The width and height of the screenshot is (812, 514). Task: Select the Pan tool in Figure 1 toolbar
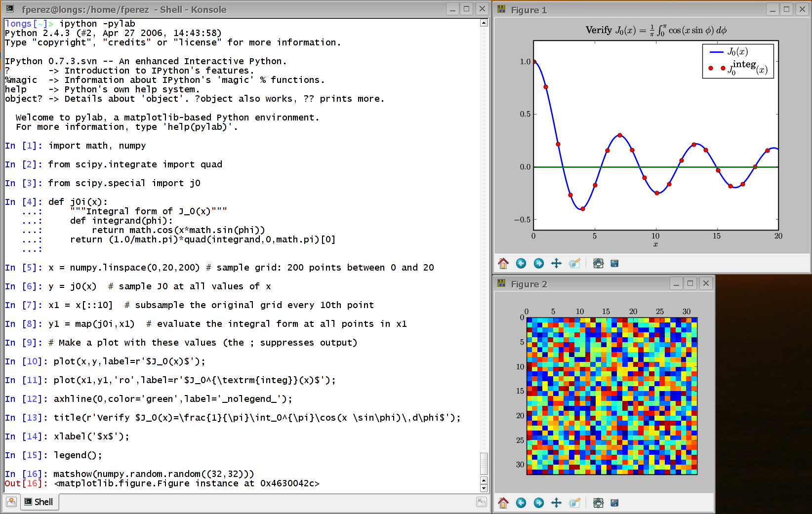[x=556, y=264]
